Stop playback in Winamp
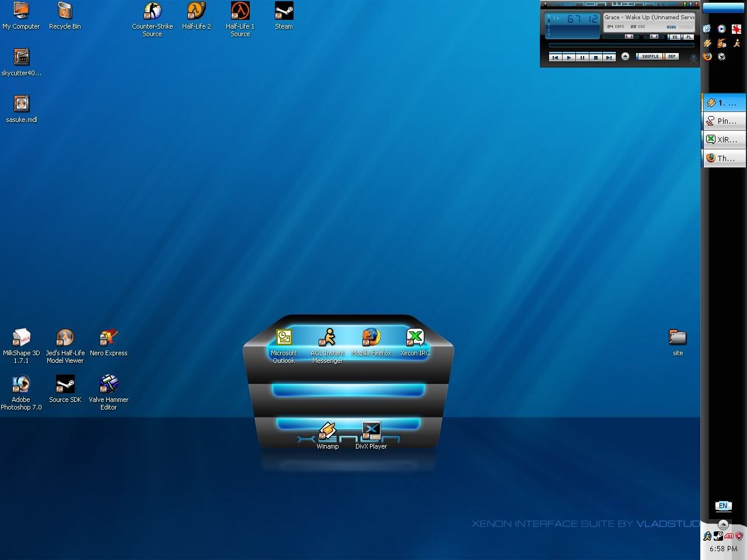The image size is (747, 560). [595, 57]
